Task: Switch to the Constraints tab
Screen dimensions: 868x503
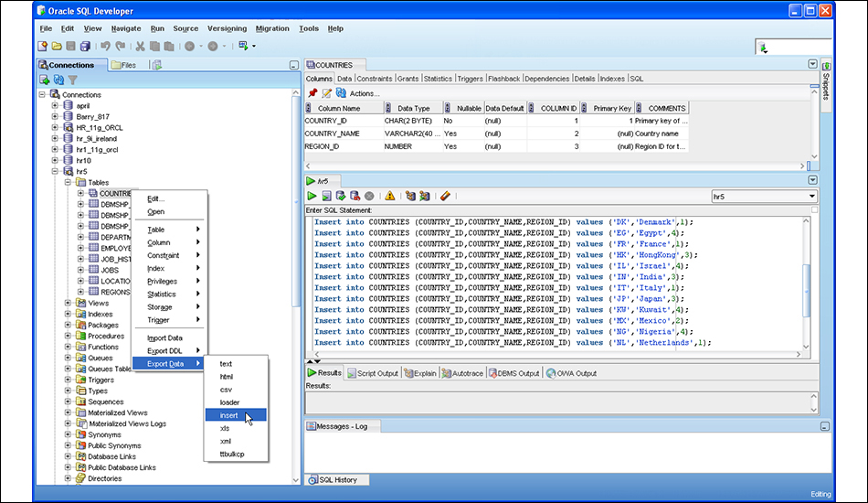Action: click(x=375, y=79)
